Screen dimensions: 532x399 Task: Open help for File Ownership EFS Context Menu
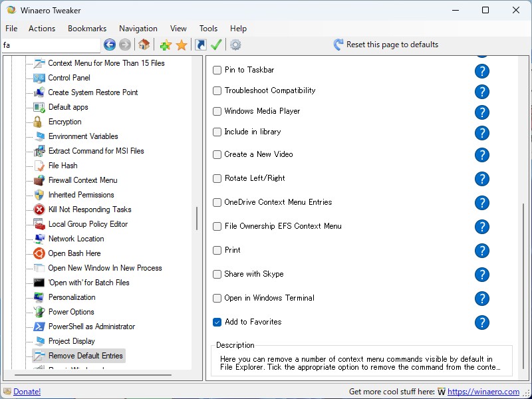(481, 227)
